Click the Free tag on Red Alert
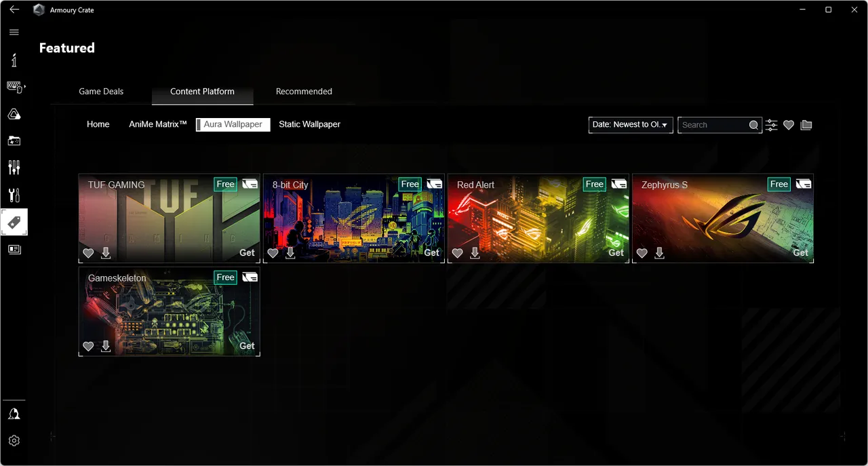 595,185
